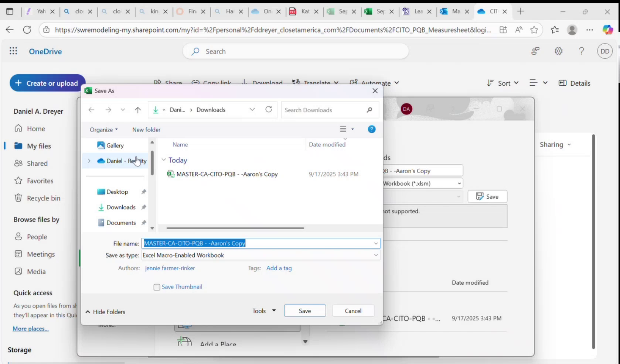This screenshot has width=620, height=364.
Task: Switch to the Kat PDF browser tab
Action: (306, 11)
